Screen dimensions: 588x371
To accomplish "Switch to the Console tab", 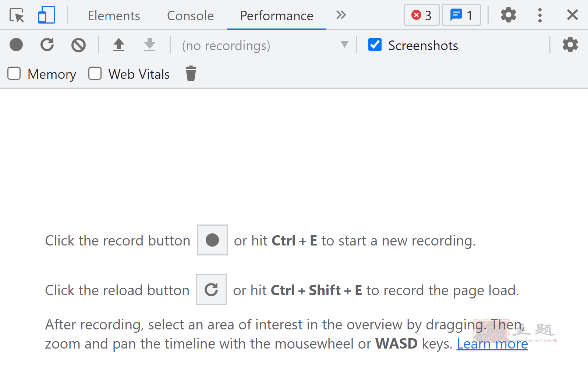I will [190, 15].
